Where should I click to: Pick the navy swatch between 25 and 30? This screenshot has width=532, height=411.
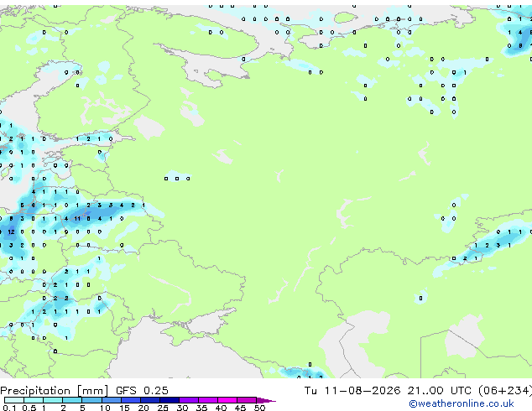pyautogui.click(x=170, y=400)
